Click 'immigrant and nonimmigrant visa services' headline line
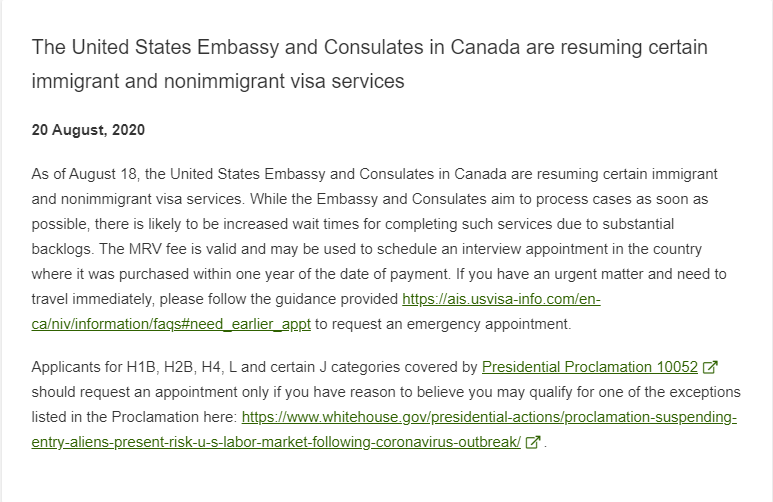The height and width of the screenshot is (502, 773). [x=218, y=81]
